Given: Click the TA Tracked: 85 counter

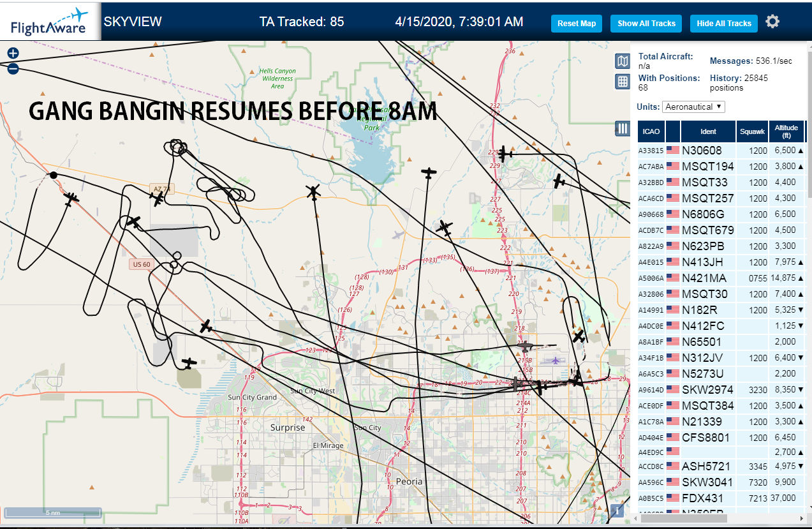Looking at the screenshot, I should pos(302,22).
